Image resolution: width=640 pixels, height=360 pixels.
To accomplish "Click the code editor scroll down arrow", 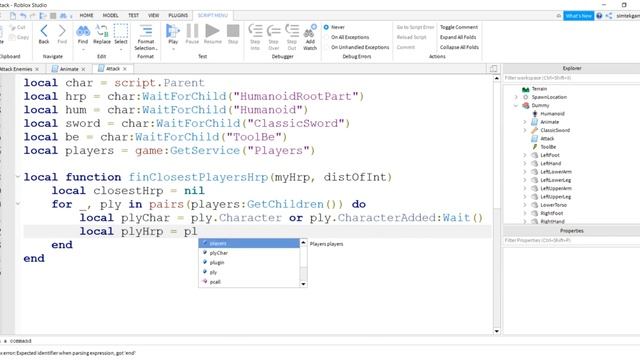I will (x=496, y=331).
